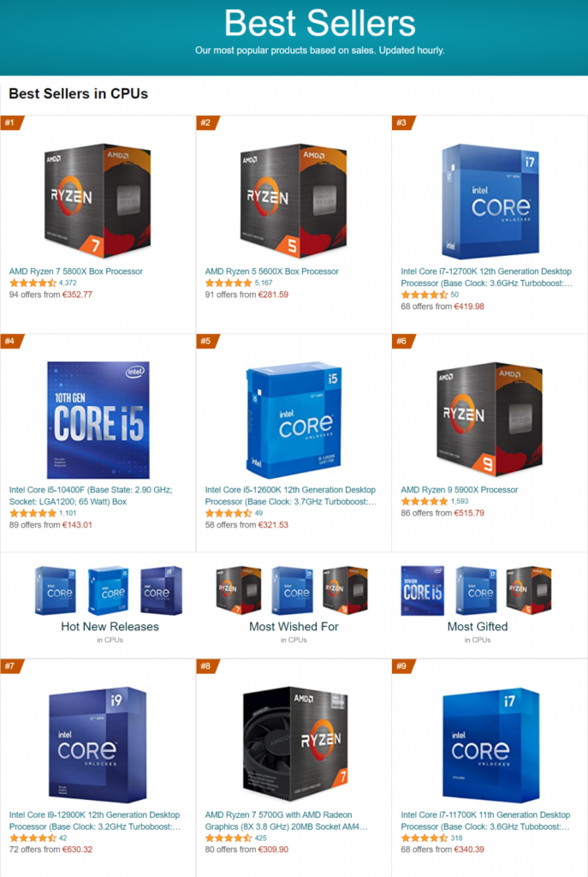This screenshot has width=588, height=877.
Task: Open the Hot New Releases link
Action: point(110,626)
